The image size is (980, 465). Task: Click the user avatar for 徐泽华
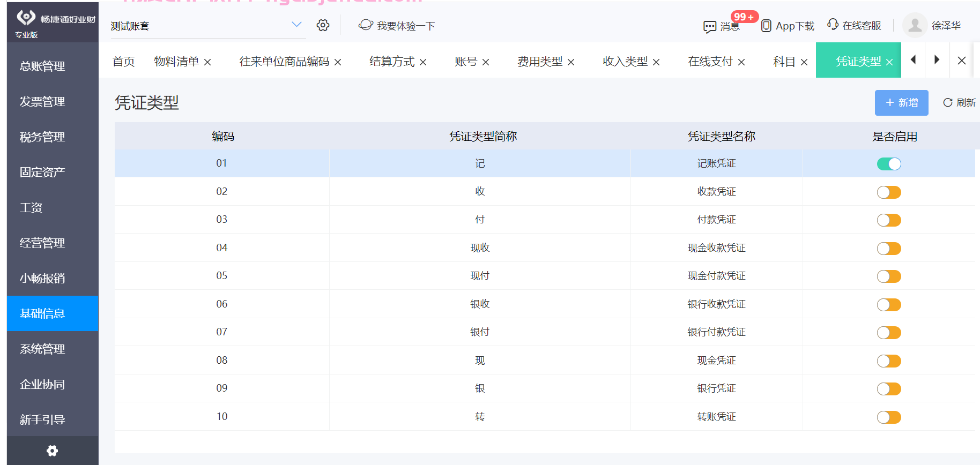point(915,25)
